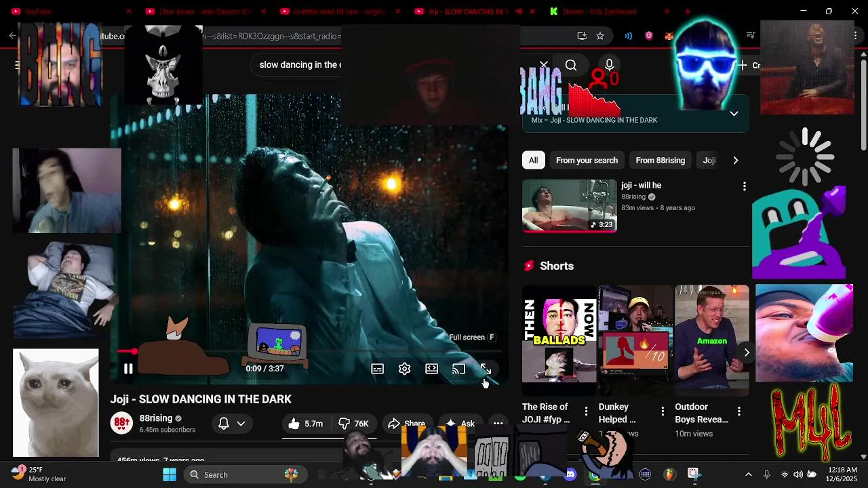
Task: Close the Kick Dashboard tab
Action: 667,12
